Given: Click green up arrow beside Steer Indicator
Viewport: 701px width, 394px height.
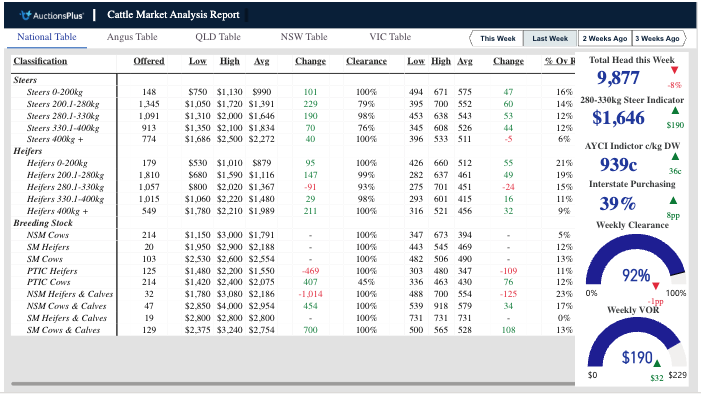Looking at the screenshot, I should coord(675,110).
